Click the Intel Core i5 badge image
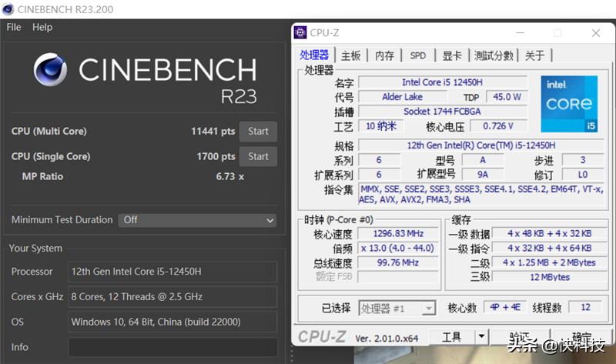Image resolution: width=616 pixels, height=364 pixels. [x=569, y=104]
